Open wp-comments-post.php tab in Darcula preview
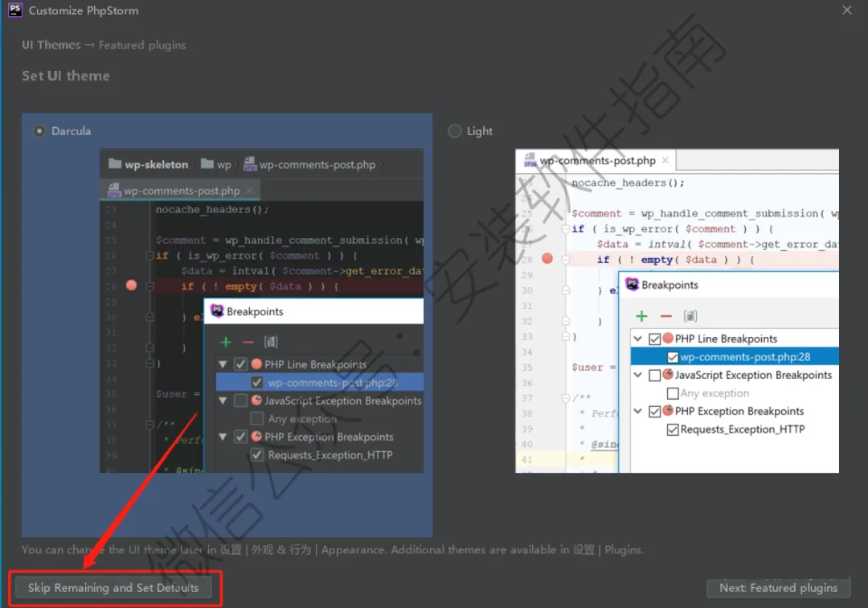This screenshot has height=608, width=868. click(182, 191)
